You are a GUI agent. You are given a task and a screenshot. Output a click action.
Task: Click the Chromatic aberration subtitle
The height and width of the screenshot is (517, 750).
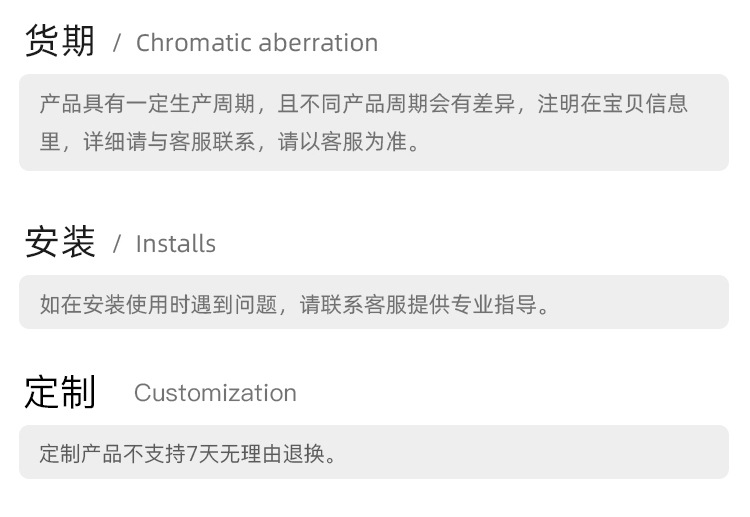click(x=257, y=43)
